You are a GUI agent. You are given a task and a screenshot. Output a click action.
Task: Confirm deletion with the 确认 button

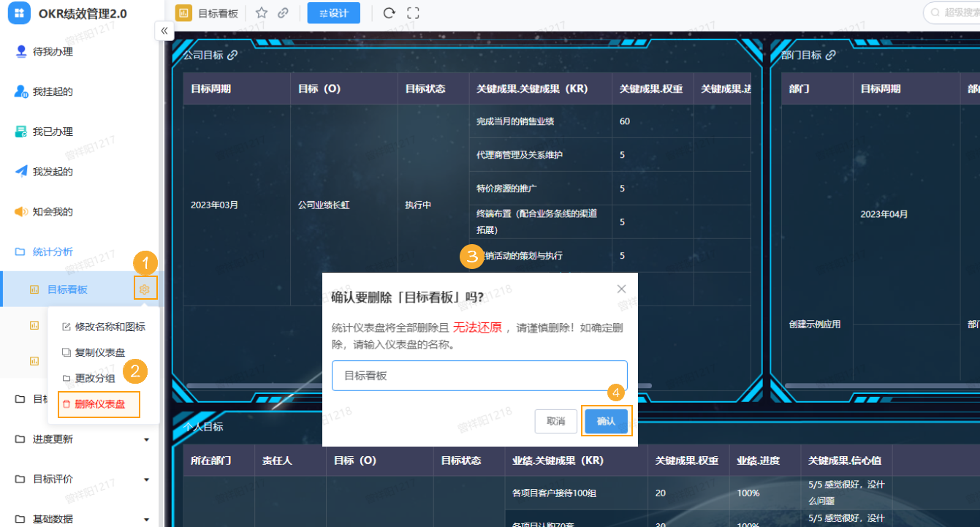click(607, 421)
